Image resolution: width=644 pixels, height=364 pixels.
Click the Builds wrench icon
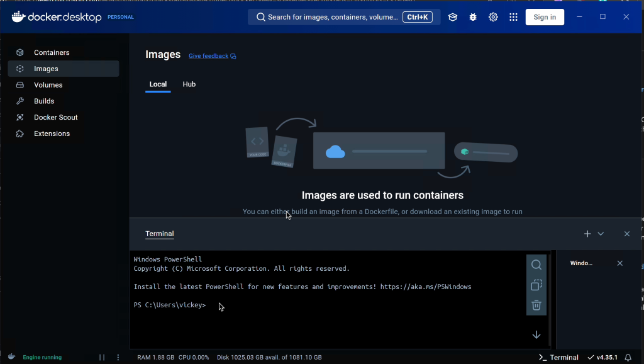19,101
